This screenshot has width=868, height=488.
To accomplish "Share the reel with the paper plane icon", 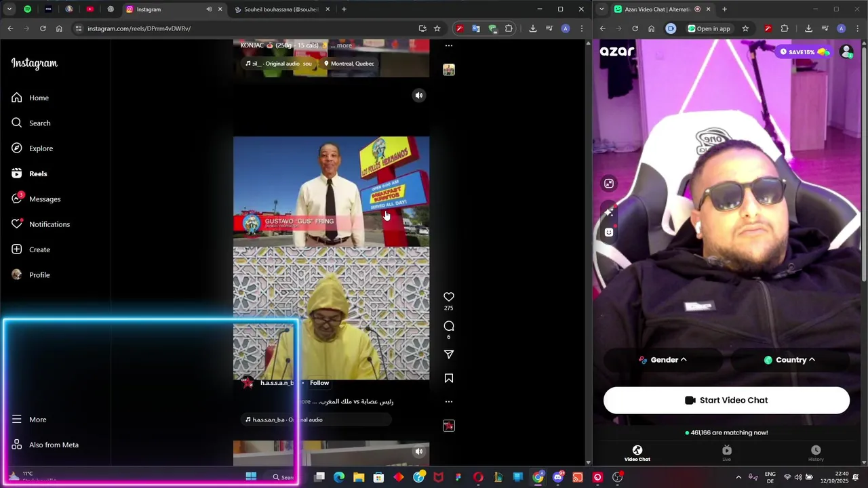I will pyautogui.click(x=449, y=354).
